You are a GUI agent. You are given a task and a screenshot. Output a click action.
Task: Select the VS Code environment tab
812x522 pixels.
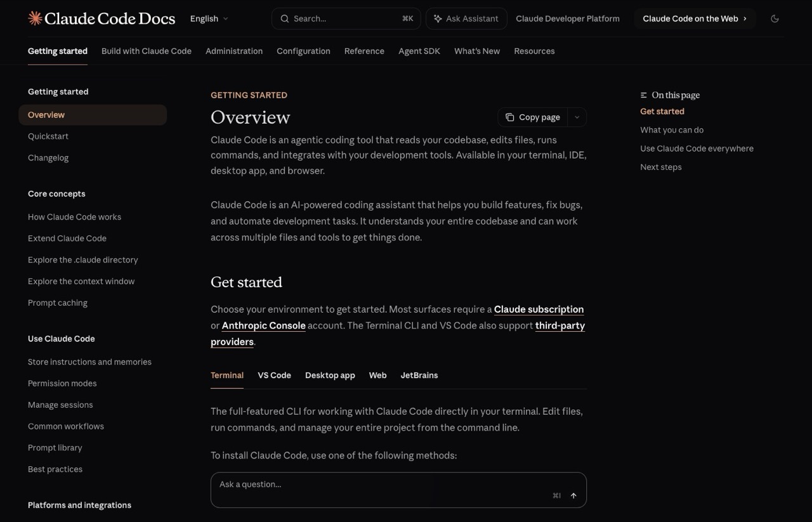pos(274,375)
